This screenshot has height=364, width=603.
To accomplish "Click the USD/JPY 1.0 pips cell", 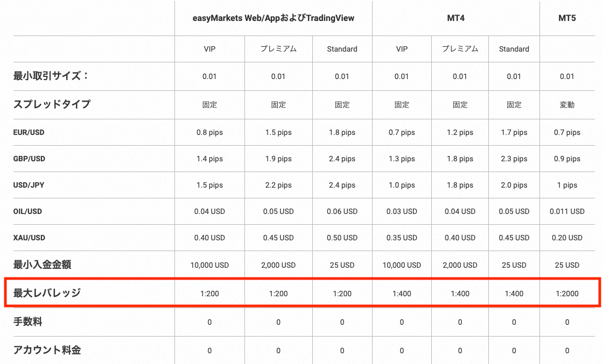I will [x=402, y=185].
